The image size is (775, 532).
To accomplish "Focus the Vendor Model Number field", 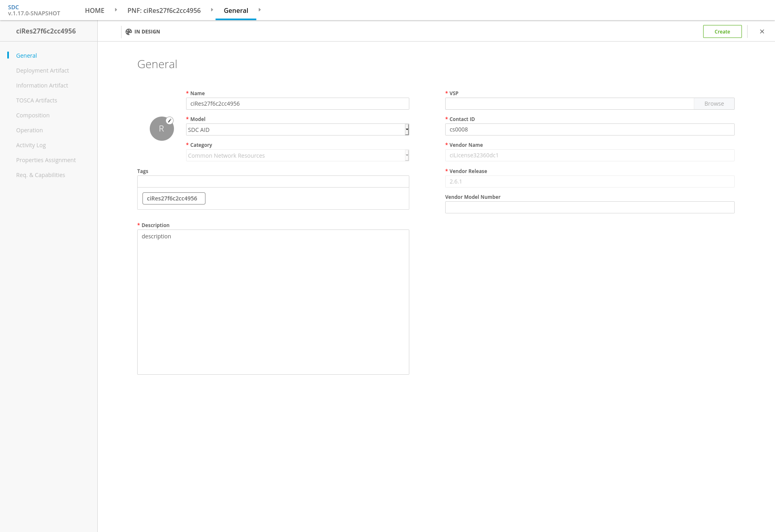I will coord(590,207).
